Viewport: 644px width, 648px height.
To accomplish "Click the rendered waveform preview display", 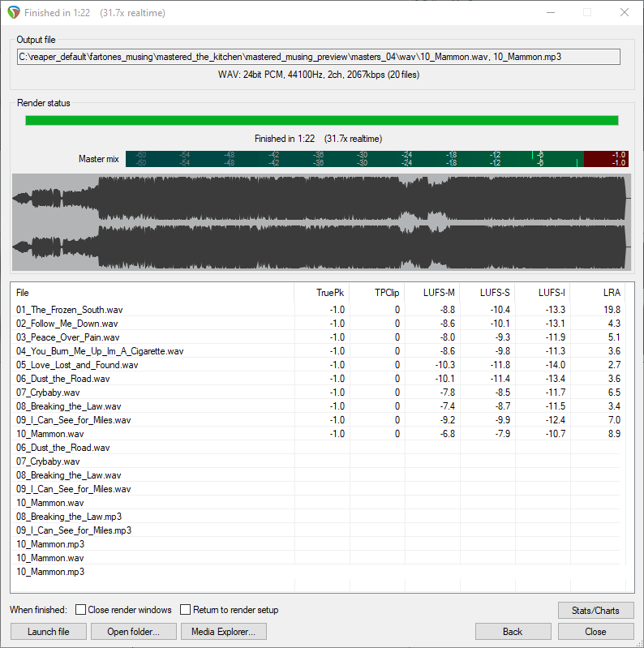I will click(321, 221).
